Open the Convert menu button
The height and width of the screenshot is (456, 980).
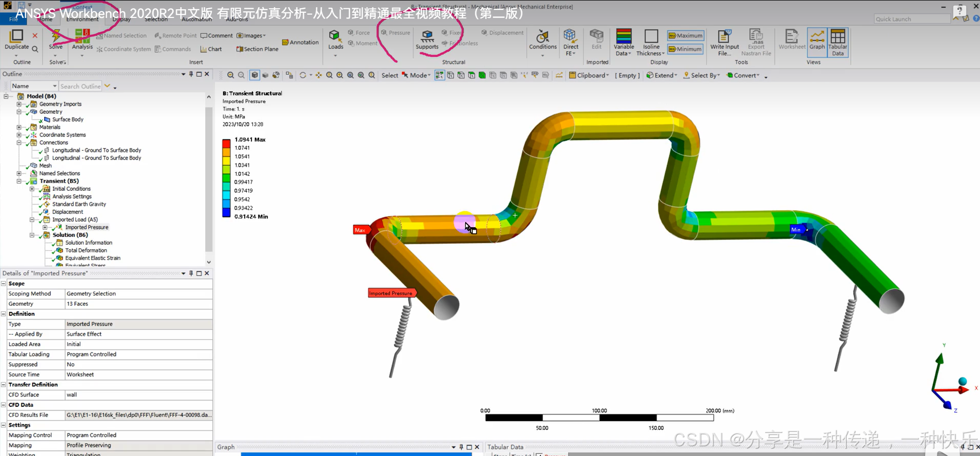coord(743,75)
